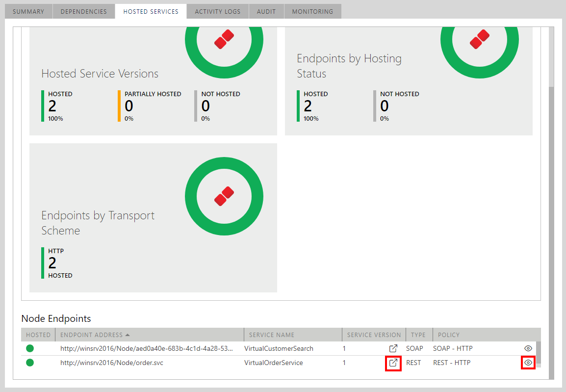Switch to the Summary tab

[28, 11]
